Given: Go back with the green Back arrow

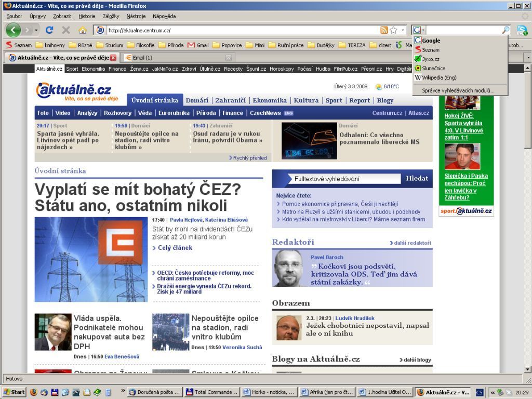Looking at the screenshot, I should pos(13,30).
